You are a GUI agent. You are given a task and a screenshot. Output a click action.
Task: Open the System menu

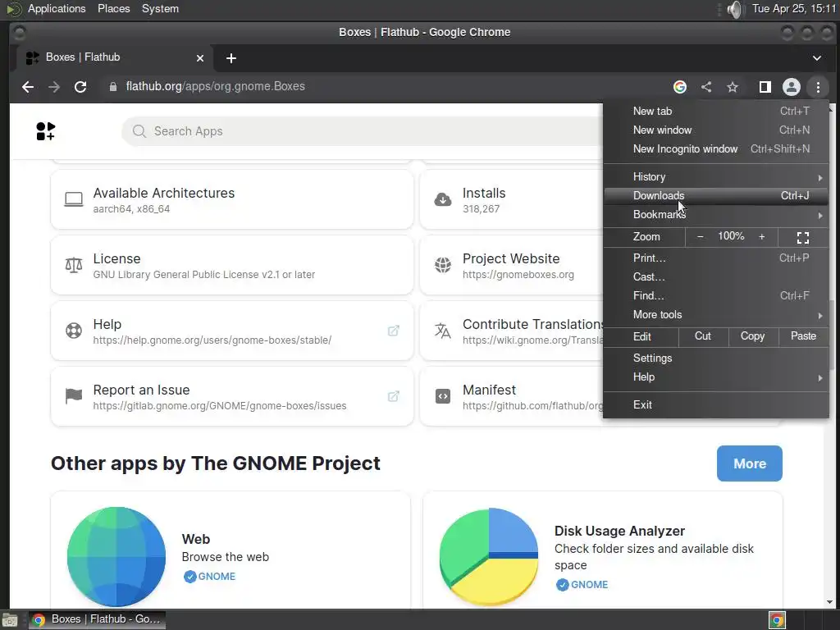[160, 8]
